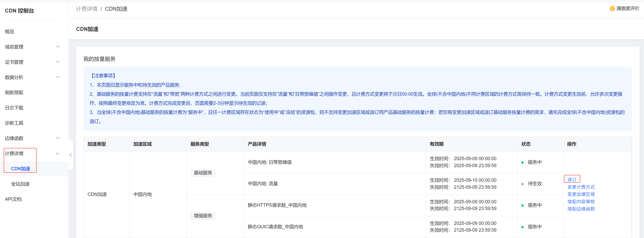Collapse the sidebar with the arrow handle
The image size is (644, 238).
[71, 155]
